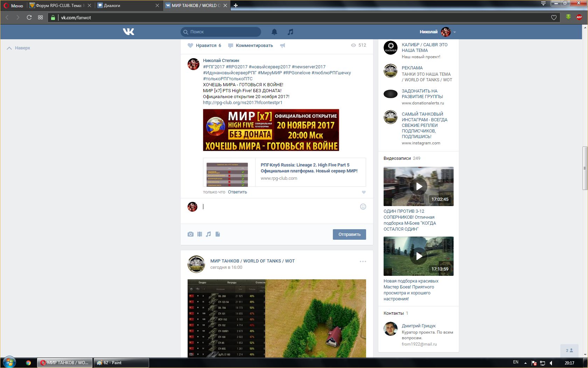Like Николай Степкин's comment with the heart
The height and width of the screenshot is (368, 588).
(364, 192)
